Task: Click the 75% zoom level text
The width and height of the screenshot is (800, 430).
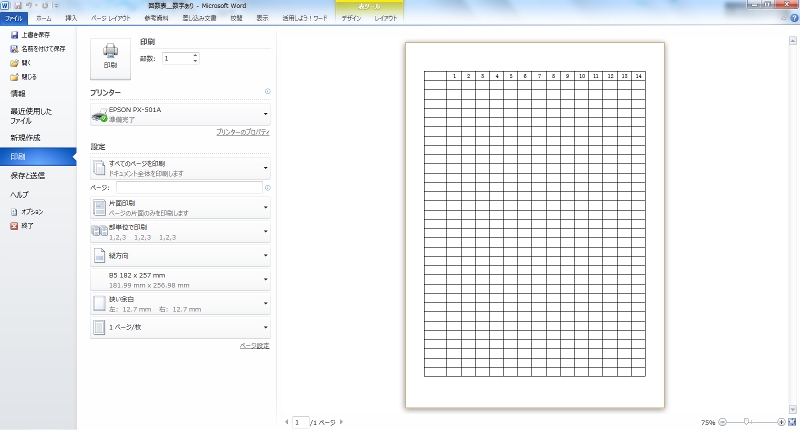Action: point(708,422)
